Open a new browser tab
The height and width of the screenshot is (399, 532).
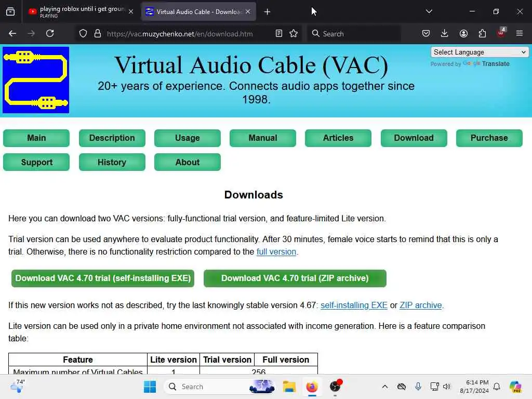tap(267, 12)
